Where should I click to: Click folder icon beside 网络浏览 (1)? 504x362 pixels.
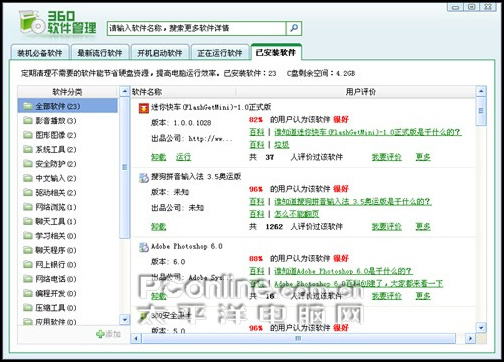pyautogui.click(x=28, y=207)
